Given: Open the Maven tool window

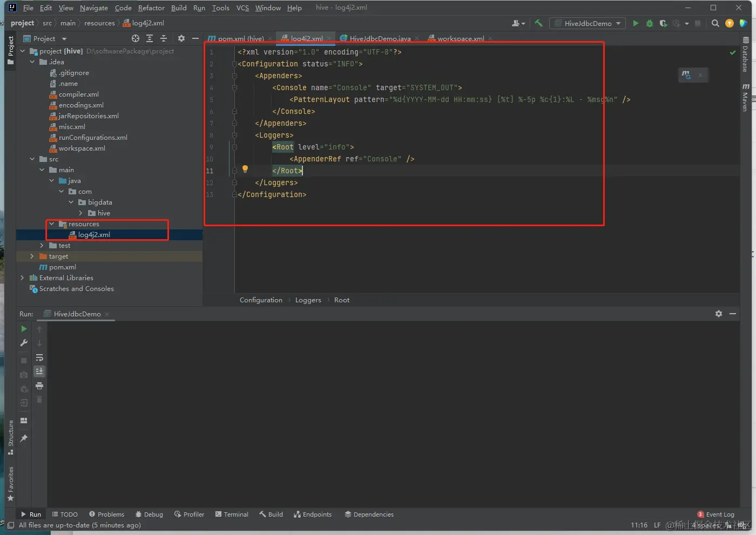Looking at the screenshot, I should pos(746,97).
